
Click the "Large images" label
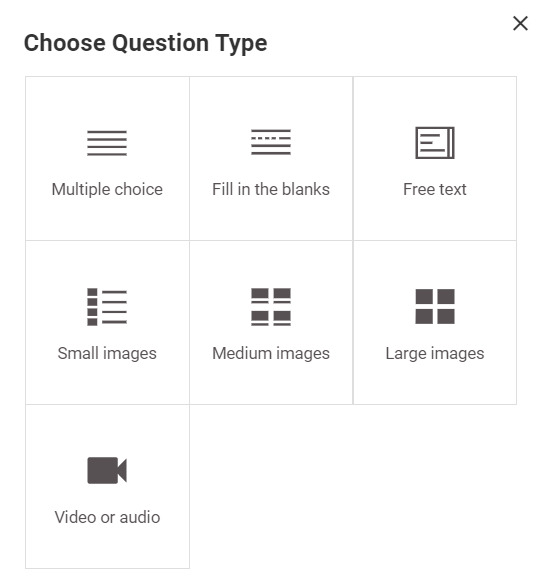click(435, 354)
